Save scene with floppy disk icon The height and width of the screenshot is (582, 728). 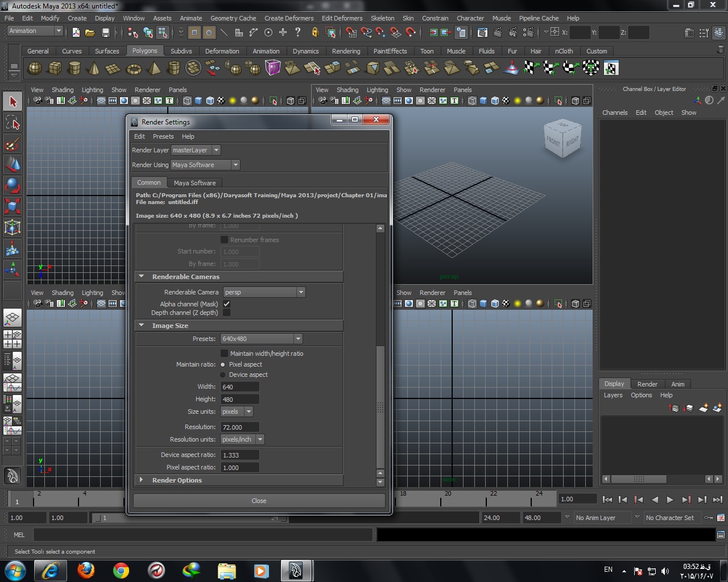[x=105, y=32]
